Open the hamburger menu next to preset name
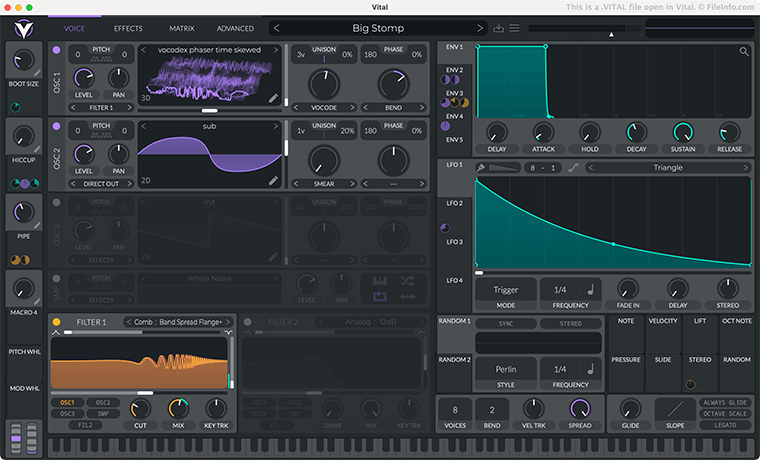 point(514,28)
